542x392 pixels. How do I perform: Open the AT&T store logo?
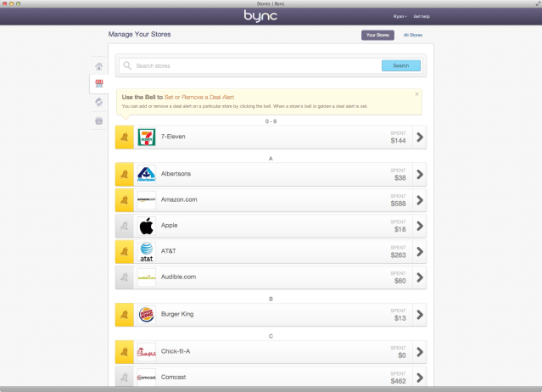(x=147, y=252)
